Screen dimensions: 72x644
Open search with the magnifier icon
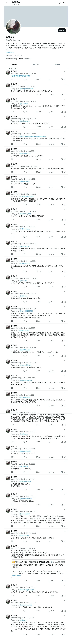(64, 3)
